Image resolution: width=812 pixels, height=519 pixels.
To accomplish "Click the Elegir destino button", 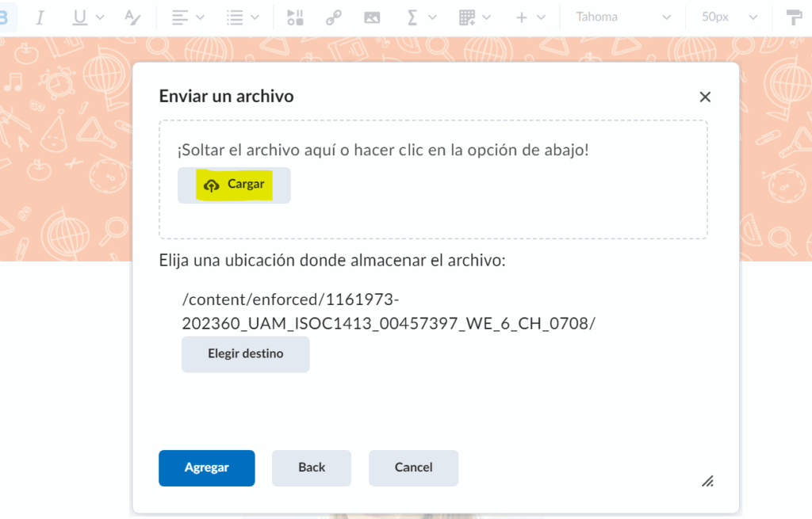I will 245,354.
